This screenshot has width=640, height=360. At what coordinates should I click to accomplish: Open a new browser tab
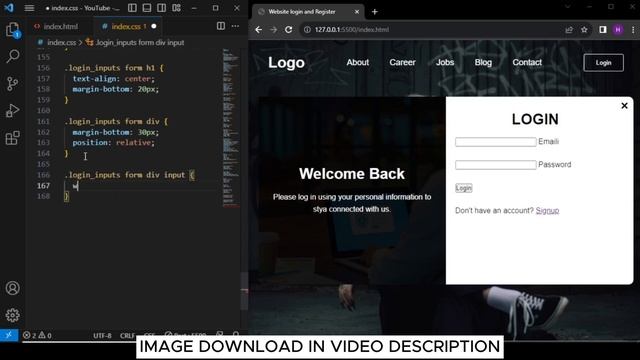(x=375, y=12)
